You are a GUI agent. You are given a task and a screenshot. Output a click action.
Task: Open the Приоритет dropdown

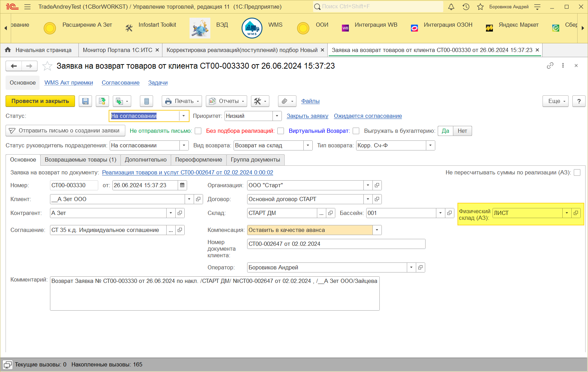(277, 116)
